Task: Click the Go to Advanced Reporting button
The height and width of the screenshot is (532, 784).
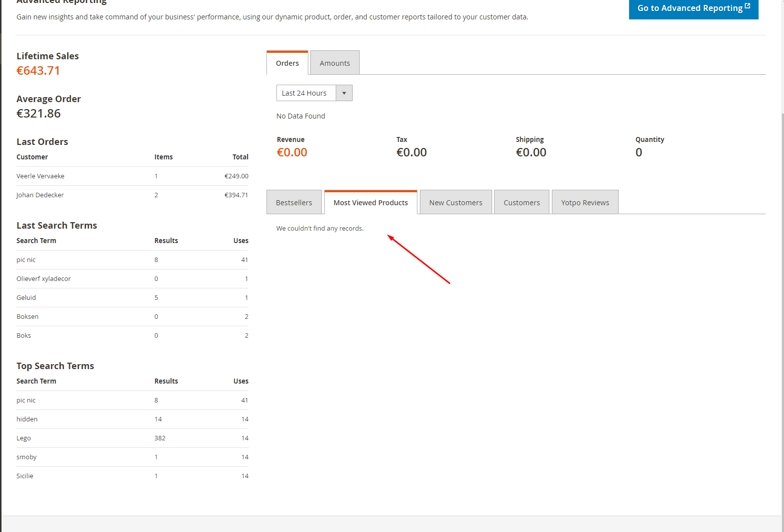Action: click(x=690, y=8)
